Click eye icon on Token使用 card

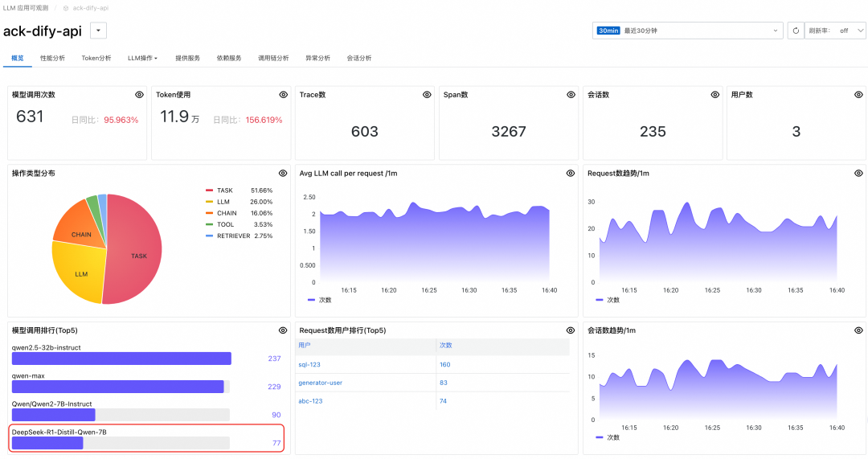283,95
